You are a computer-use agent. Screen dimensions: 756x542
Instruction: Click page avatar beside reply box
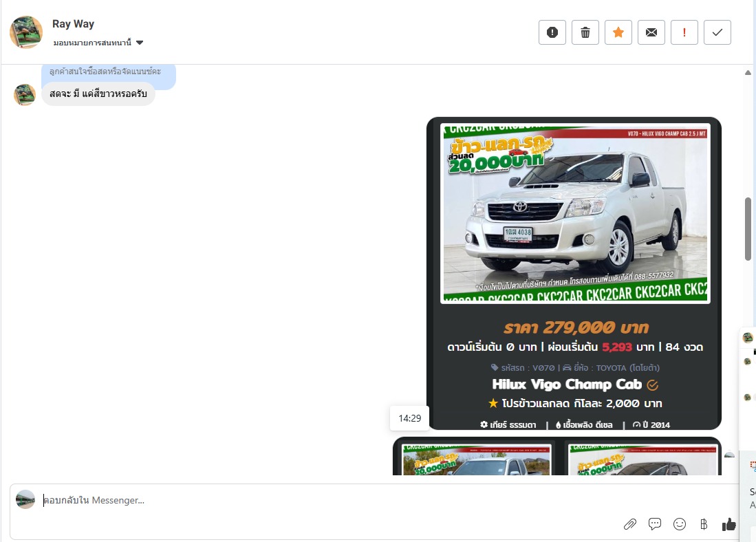(25, 499)
